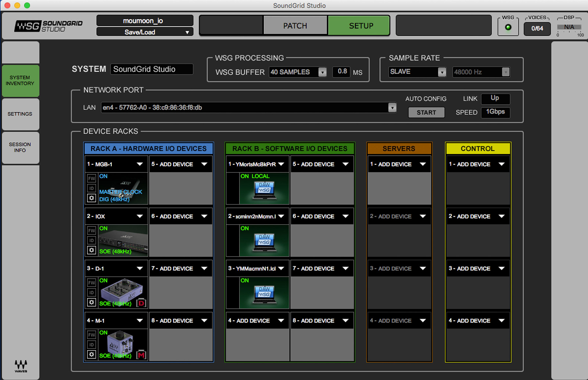Open the gear settings of IOX device
The width and height of the screenshot is (588, 380).
tap(92, 250)
